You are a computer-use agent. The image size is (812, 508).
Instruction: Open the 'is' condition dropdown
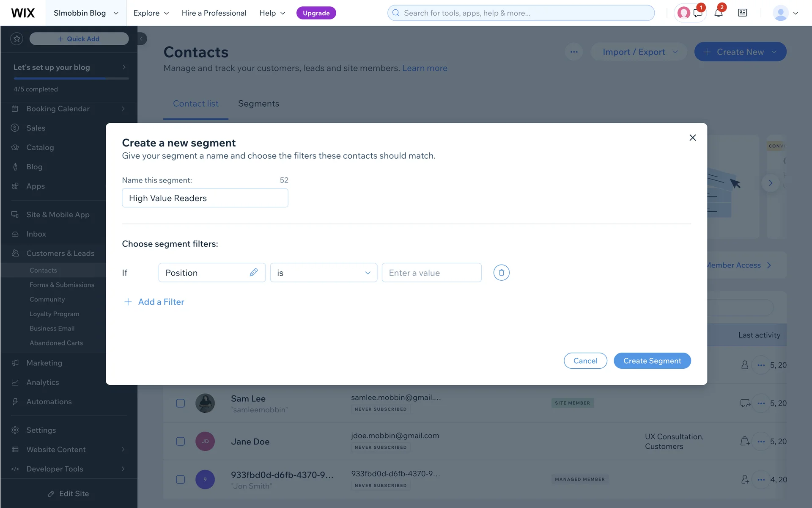[x=324, y=273]
